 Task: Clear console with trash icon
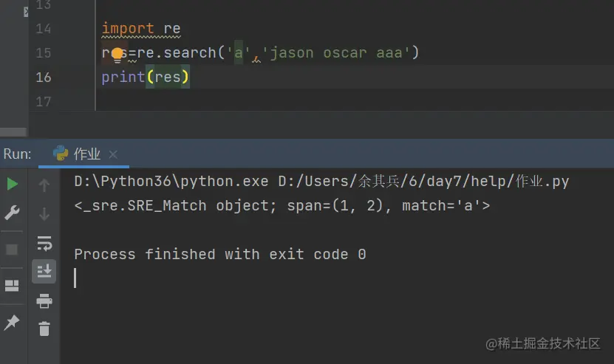click(x=44, y=329)
